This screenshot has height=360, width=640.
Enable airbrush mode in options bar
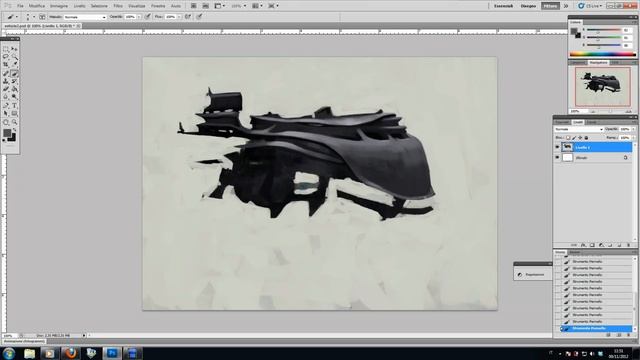pos(188,17)
